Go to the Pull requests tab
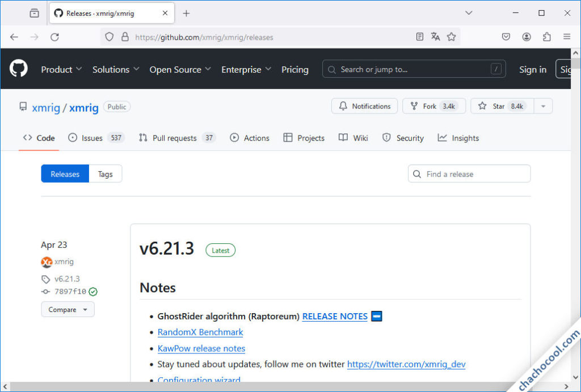The image size is (581, 392). (x=174, y=138)
